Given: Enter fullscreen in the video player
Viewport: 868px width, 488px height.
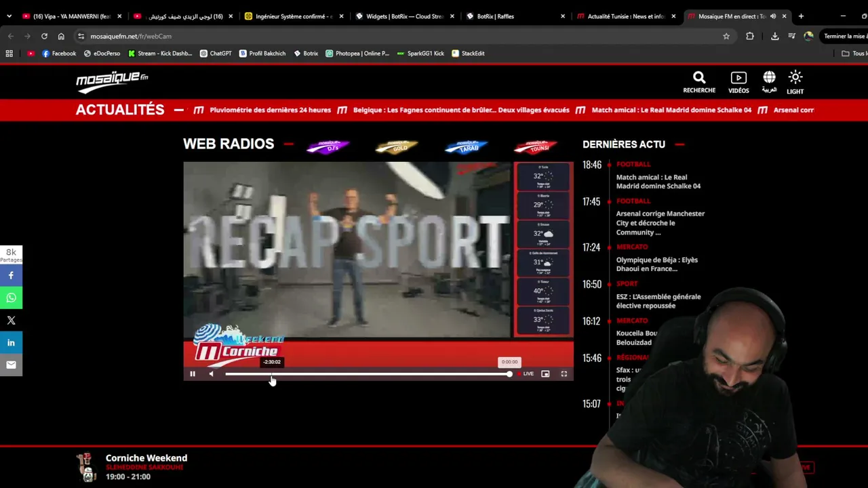Looking at the screenshot, I should pyautogui.click(x=564, y=373).
